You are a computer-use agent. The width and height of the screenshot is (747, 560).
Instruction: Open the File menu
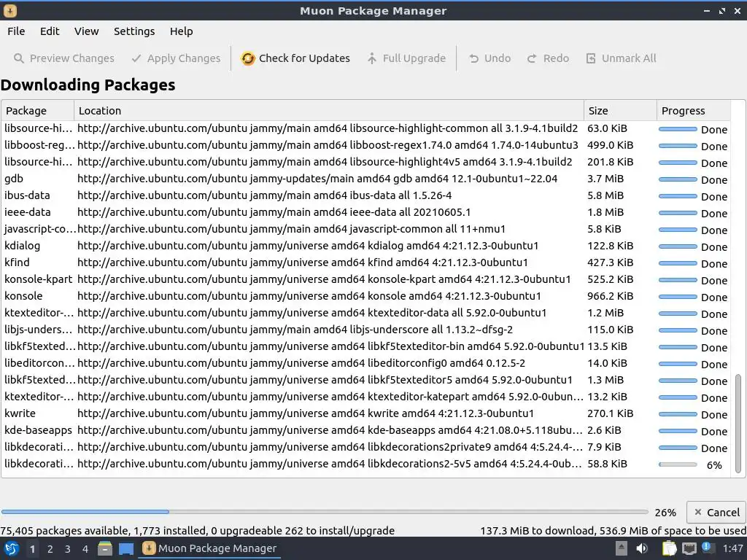[16, 31]
